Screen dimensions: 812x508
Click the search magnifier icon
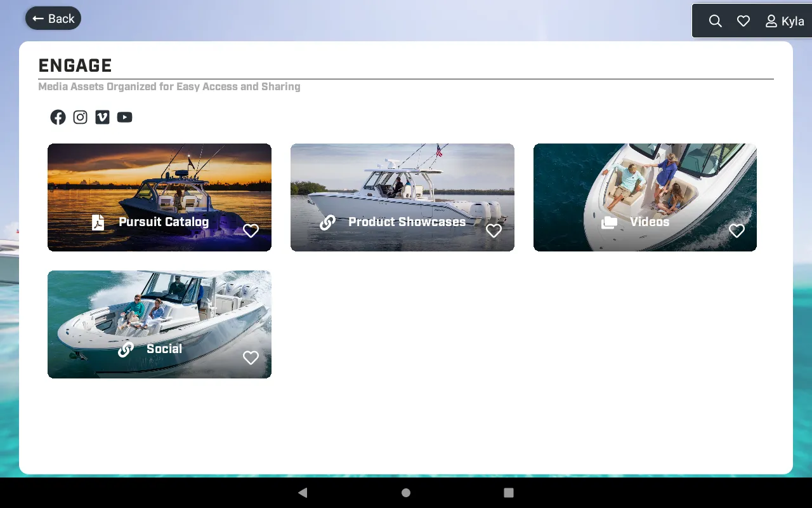point(715,21)
